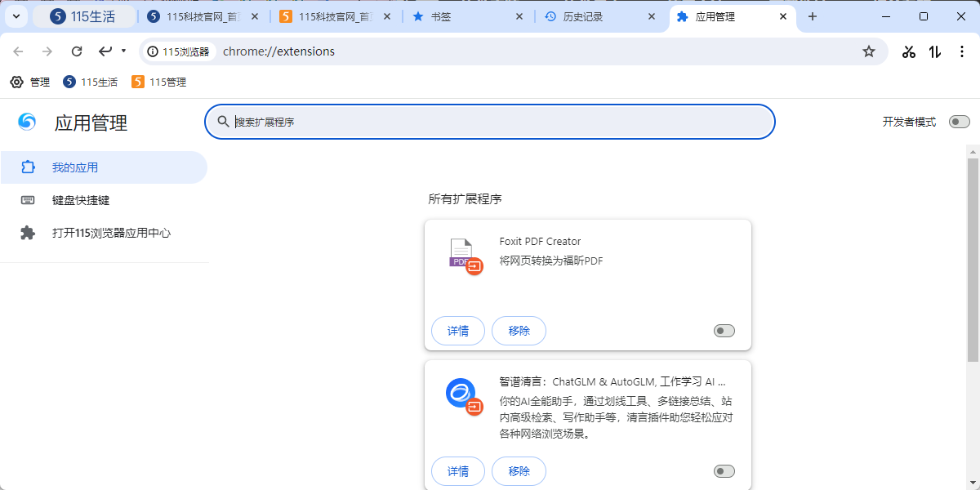Screen dimensions: 980x490
Task: Select 我的应用 in sidebar
Action: 103,167
